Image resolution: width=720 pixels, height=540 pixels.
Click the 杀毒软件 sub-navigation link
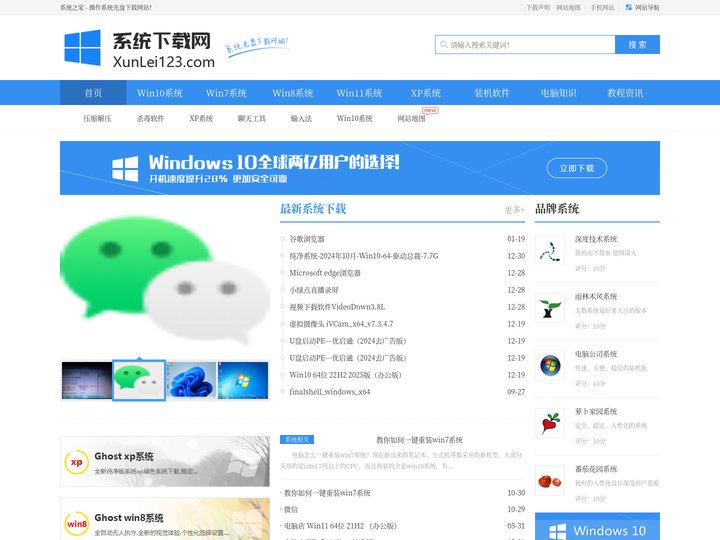click(x=150, y=118)
